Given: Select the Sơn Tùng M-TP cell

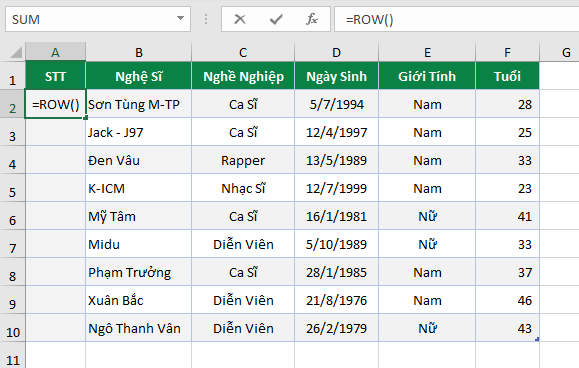Looking at the screenshot, I should point(138,104).
